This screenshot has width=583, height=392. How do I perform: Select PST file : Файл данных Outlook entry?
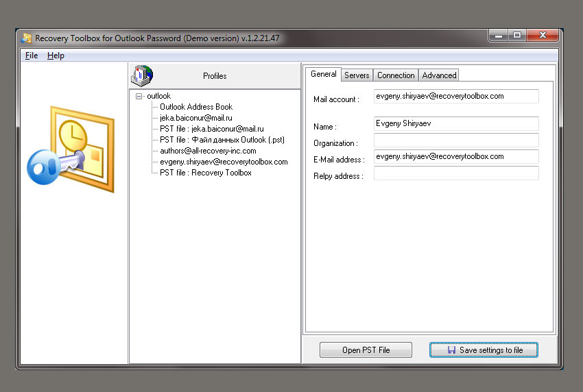click(x=222, y=140)
